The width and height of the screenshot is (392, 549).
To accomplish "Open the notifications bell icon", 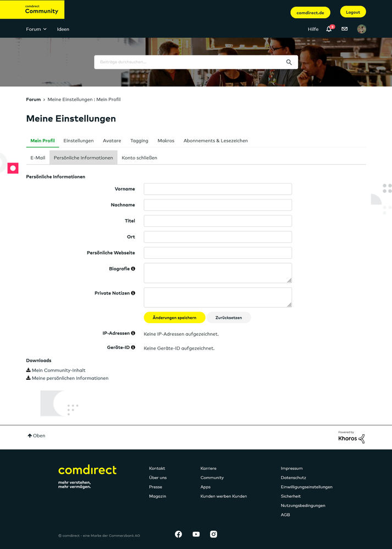I will (x=329, y=29).
